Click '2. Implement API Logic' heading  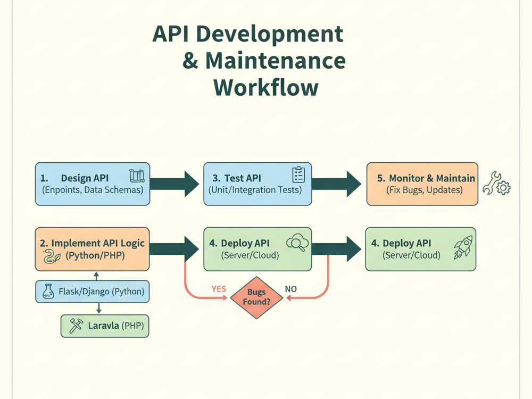coord(92,243)
